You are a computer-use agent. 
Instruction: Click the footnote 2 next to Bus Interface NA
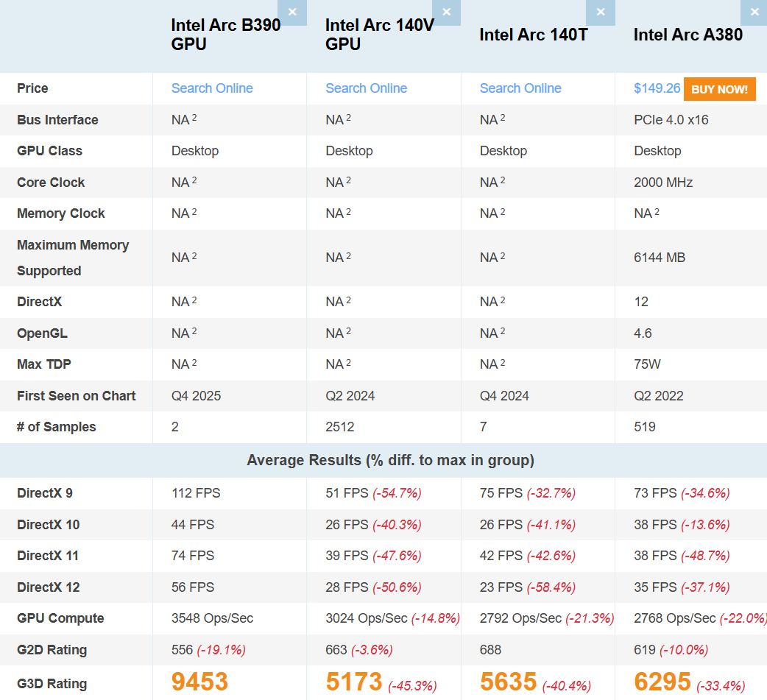click(x=196, y=116)
